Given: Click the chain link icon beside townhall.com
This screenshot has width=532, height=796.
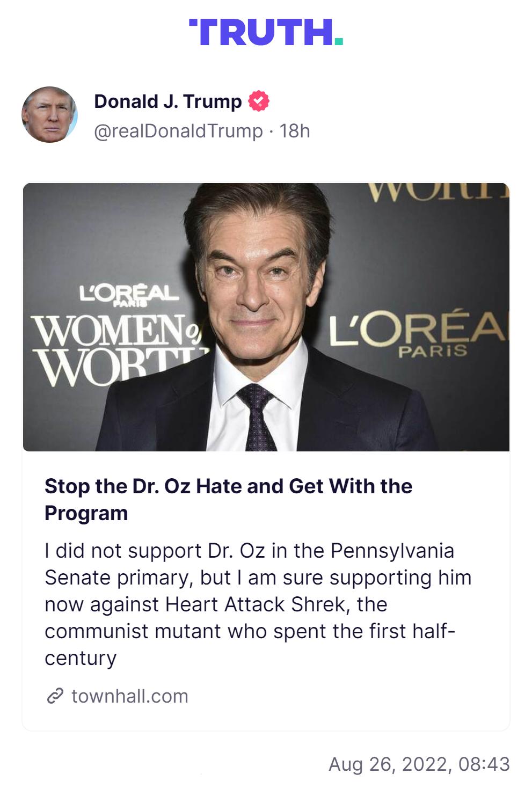Looking at the screenshot, I should pos(54,696).
